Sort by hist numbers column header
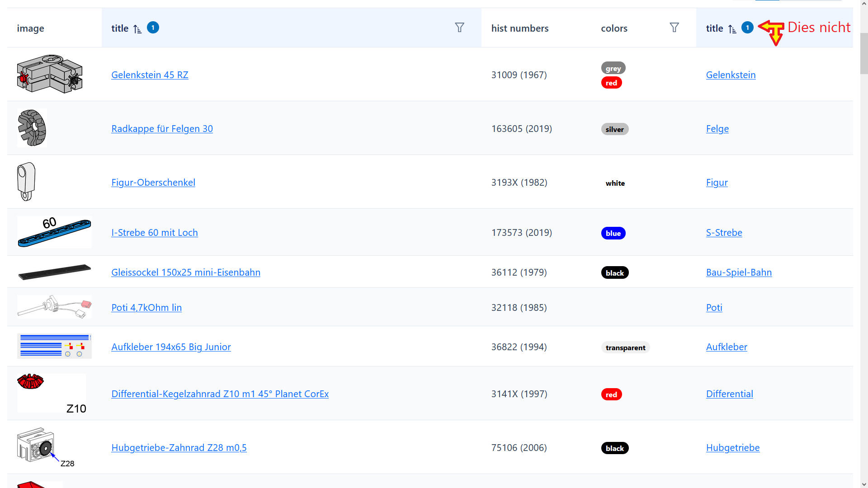 (520, 28)
